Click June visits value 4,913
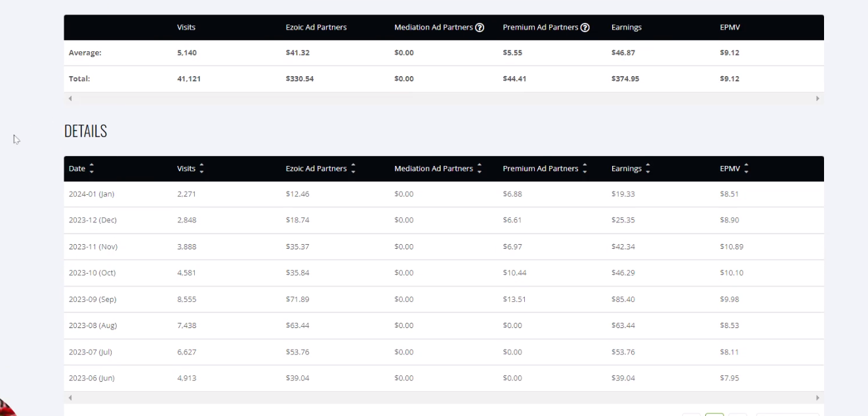 186,378
